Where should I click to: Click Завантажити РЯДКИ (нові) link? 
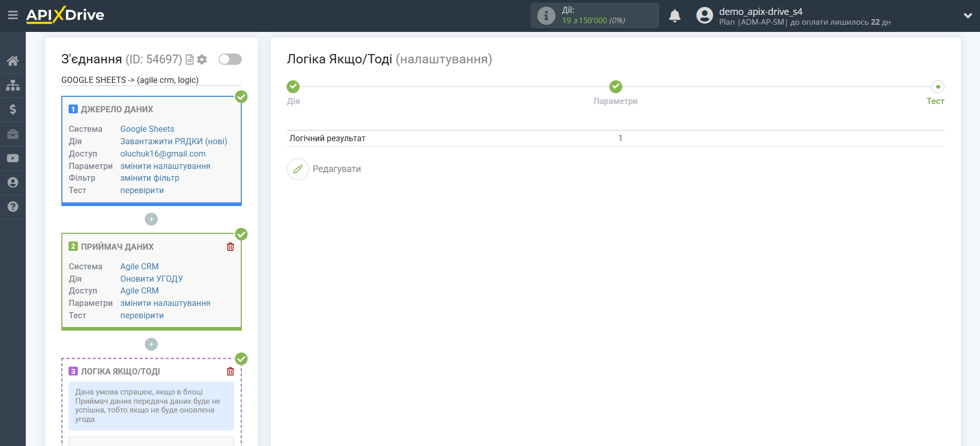pos(174,141)
